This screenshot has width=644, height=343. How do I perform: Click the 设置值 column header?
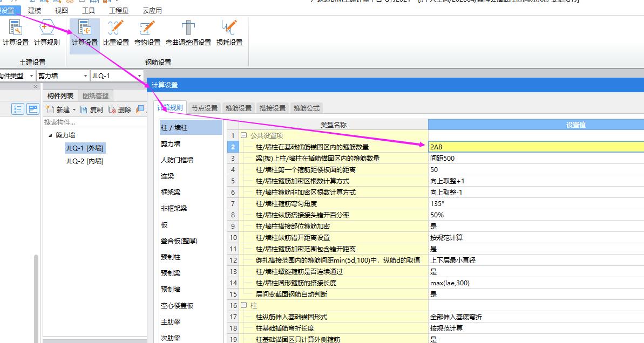(536, 125)
